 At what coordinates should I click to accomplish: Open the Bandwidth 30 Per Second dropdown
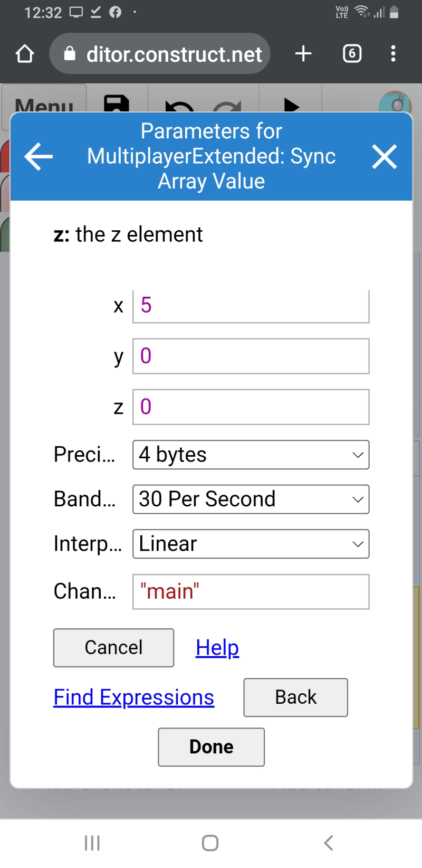[x=251, y=499]
